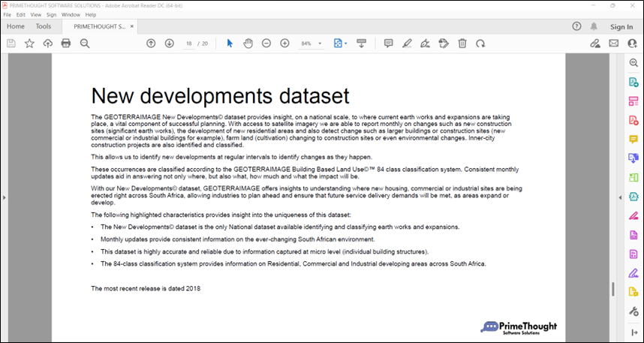Click the heading New developments dataset

220,96
